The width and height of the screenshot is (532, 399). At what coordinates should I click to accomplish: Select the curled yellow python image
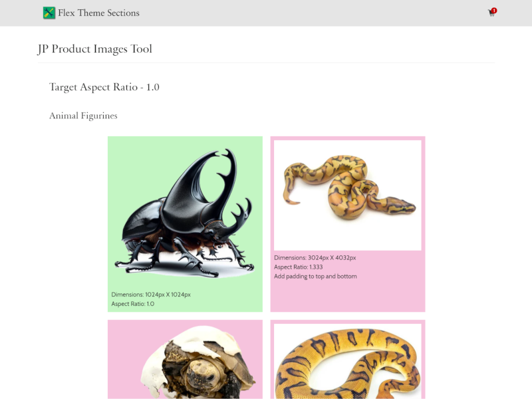(348, 196)
